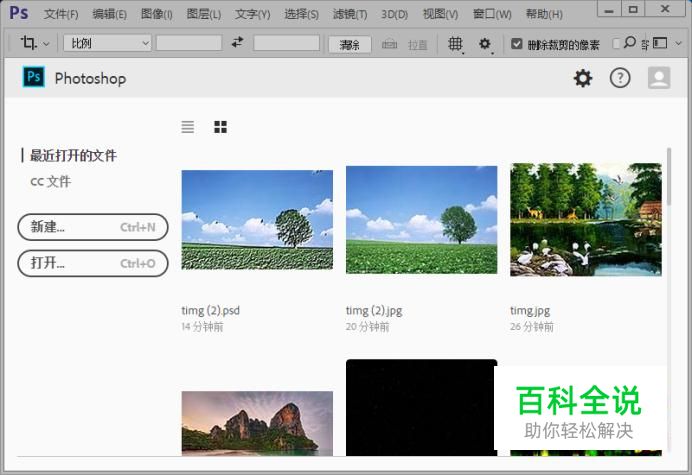Switch to thumbnail grid view
The image size is (692, 475).
pyautogui.click(x=220, y=127)
